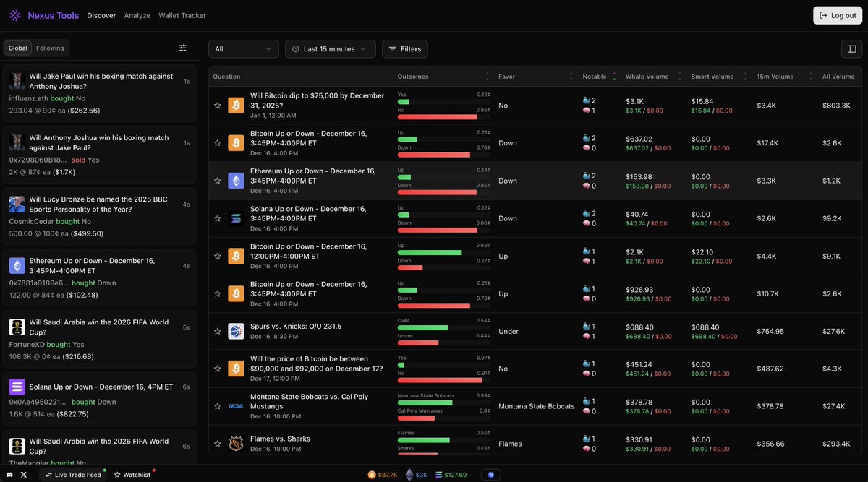Open 'Spurs vs. Knicks: O/U 231.5' market
The width and height of the screenshot is (868, 482).
[296, 327]
